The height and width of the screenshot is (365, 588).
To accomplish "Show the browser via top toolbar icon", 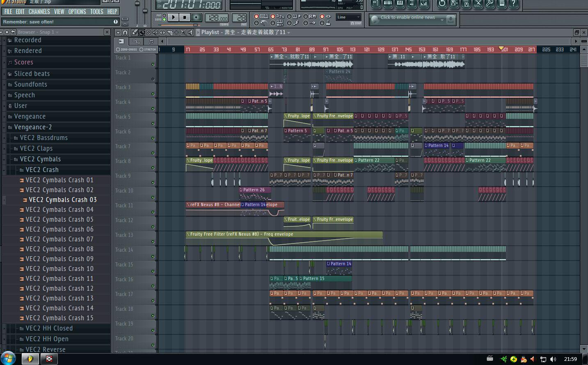I will tap(412, 3).
